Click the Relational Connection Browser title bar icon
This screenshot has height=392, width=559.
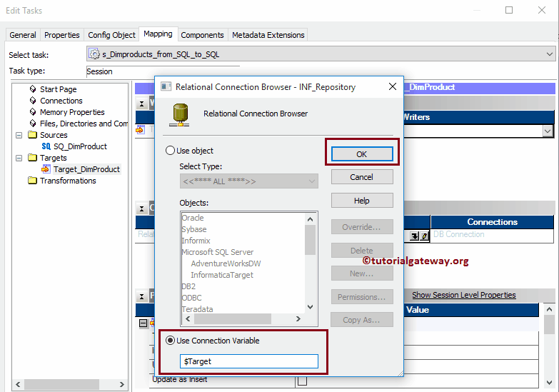click(166, 86)
